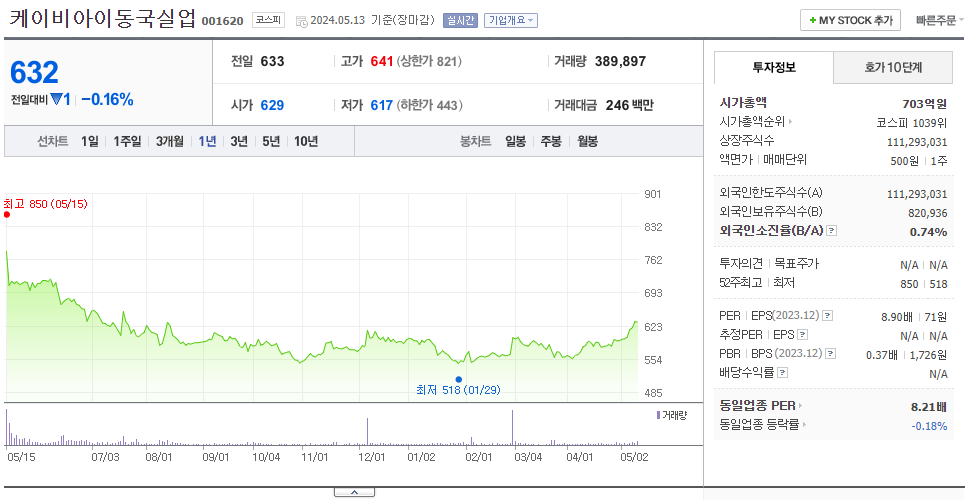Click the 시가총액 value 703억원
This screenshot has width=968, height=500.
coord(924,104)
